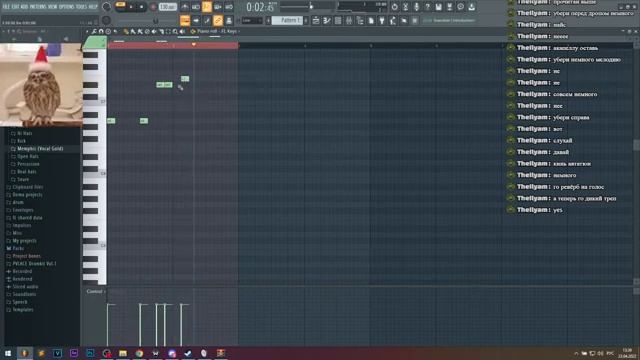Open the mixer view icon
Screen dimensions: 640x360
click(349, 20)
